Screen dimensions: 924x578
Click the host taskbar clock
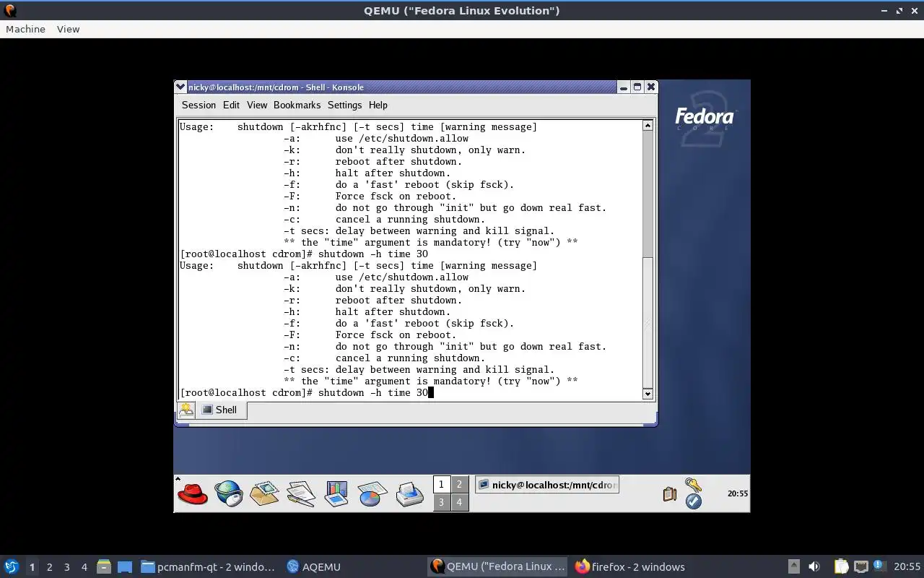coord(907,566)
